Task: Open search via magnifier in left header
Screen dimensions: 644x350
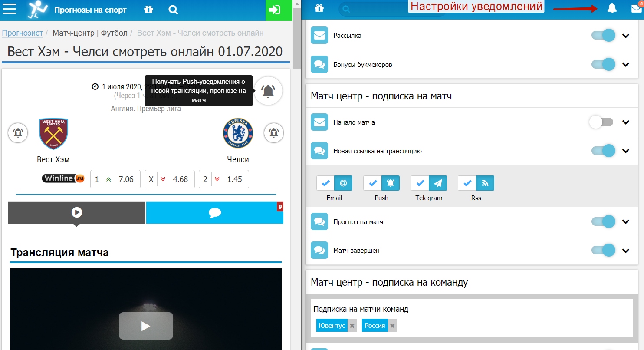Action: pos(174,10)
